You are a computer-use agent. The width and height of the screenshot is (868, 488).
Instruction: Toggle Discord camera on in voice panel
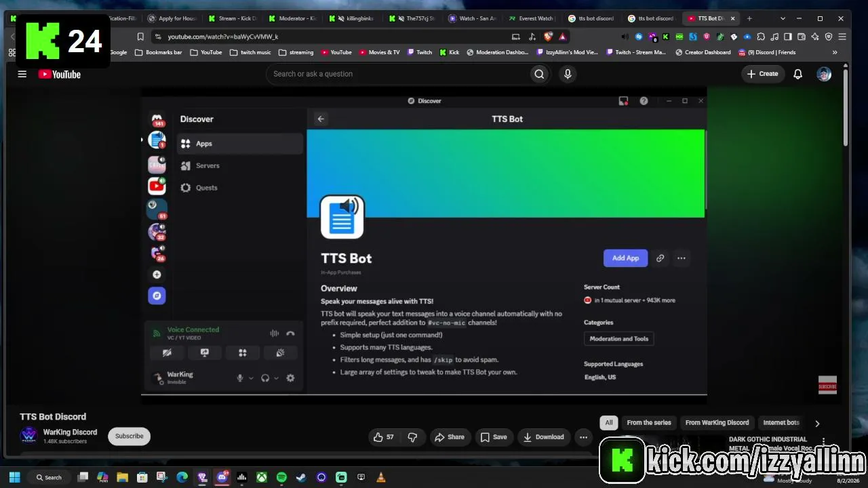tap(167, 352)
